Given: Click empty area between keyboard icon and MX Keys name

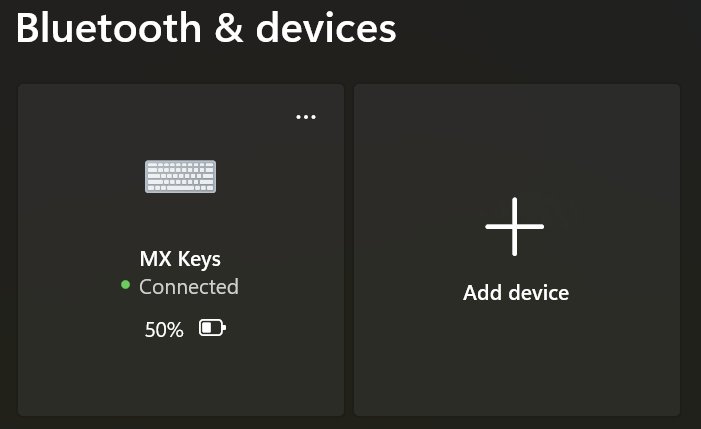Looking at the screenshot, I should point(180,221).
